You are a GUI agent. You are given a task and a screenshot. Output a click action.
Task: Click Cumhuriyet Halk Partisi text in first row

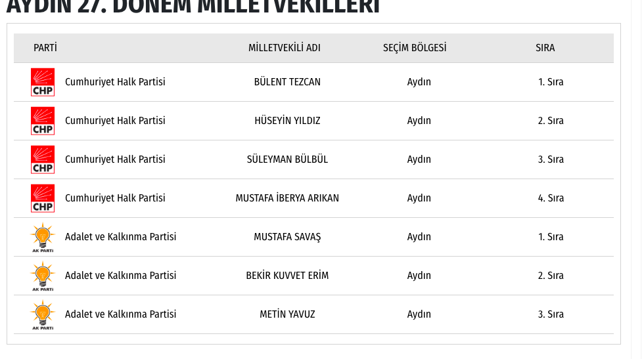(x=115, y=82)
